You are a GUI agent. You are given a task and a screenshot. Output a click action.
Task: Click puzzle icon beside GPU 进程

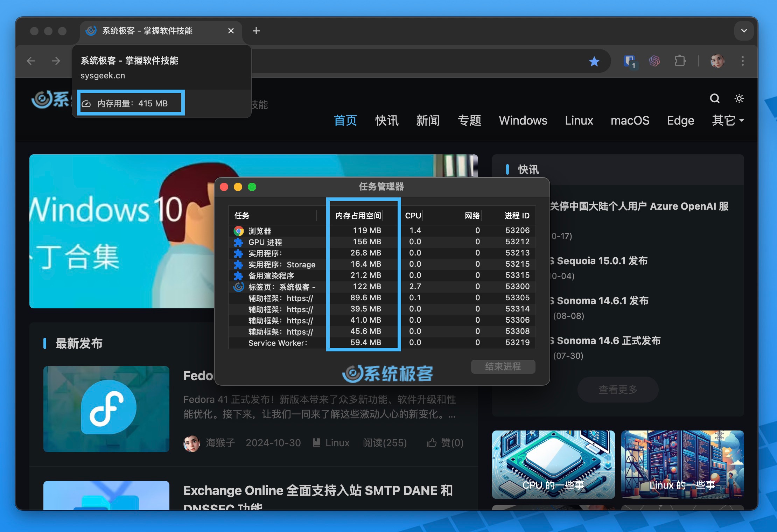click(x=239, y=242)
